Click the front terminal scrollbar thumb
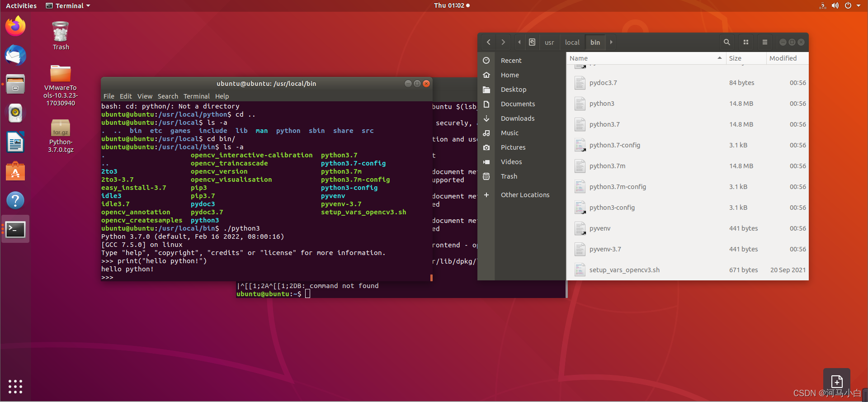Viewport: 868px width, 402px height. pyautogui.click(x=431, y=278)
